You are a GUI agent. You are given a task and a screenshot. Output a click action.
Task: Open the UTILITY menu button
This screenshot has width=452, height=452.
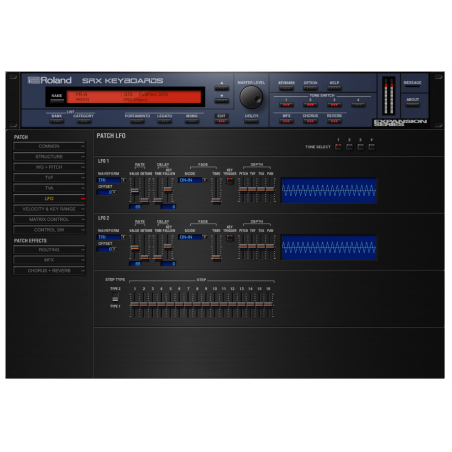click(251, 121)
